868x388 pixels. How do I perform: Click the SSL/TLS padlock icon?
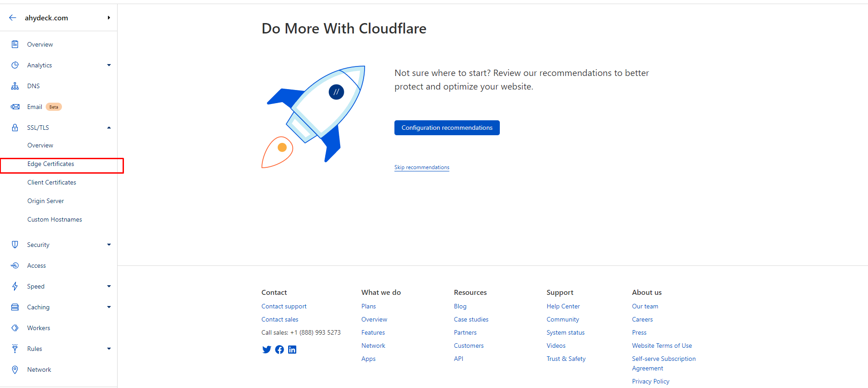(15, 128)
